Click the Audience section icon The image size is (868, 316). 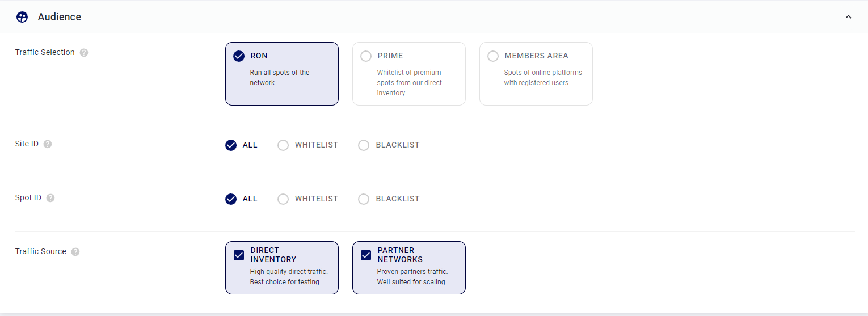(22, 17)
